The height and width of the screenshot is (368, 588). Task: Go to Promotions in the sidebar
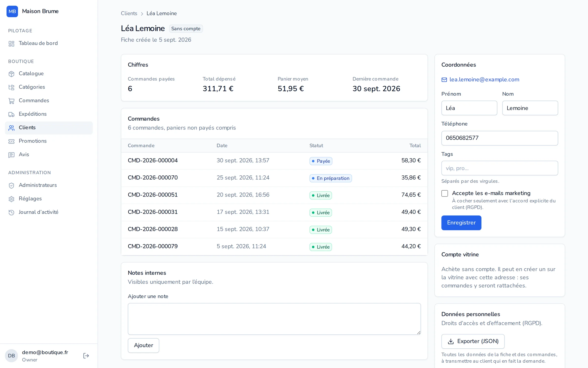[49, 141]
